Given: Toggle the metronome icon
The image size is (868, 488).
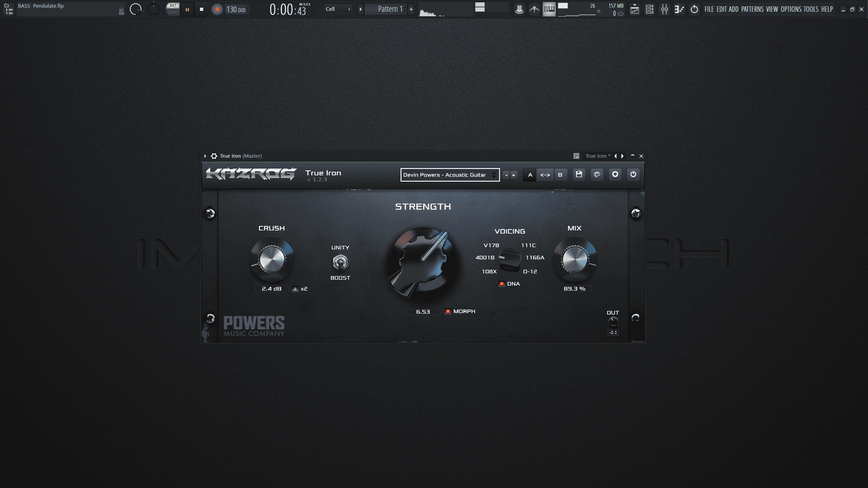Looking at the screenshot, I should (x=519, y=9).
